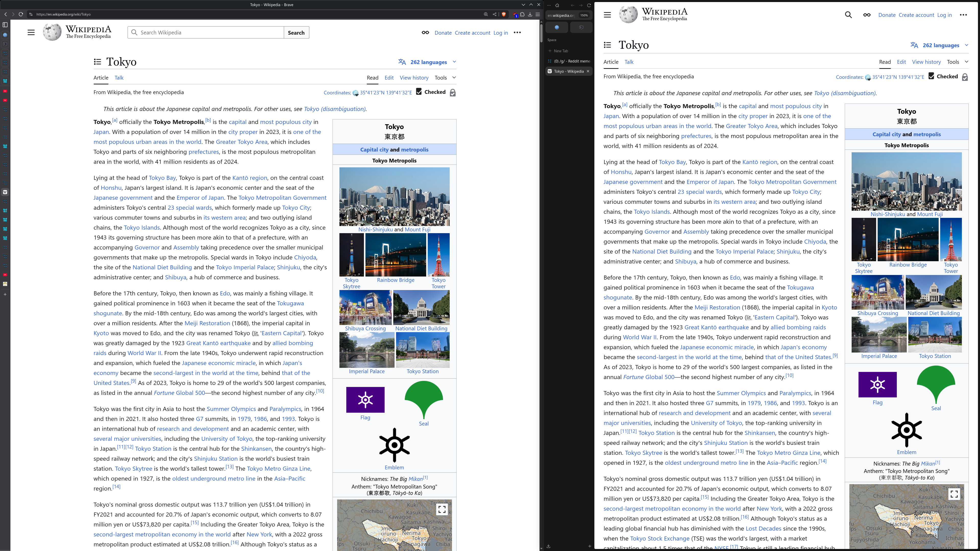The height and width of the screenshot is (551, 980).
Task: Click the Search button in Brave window
Action: [x=296, y=33]
